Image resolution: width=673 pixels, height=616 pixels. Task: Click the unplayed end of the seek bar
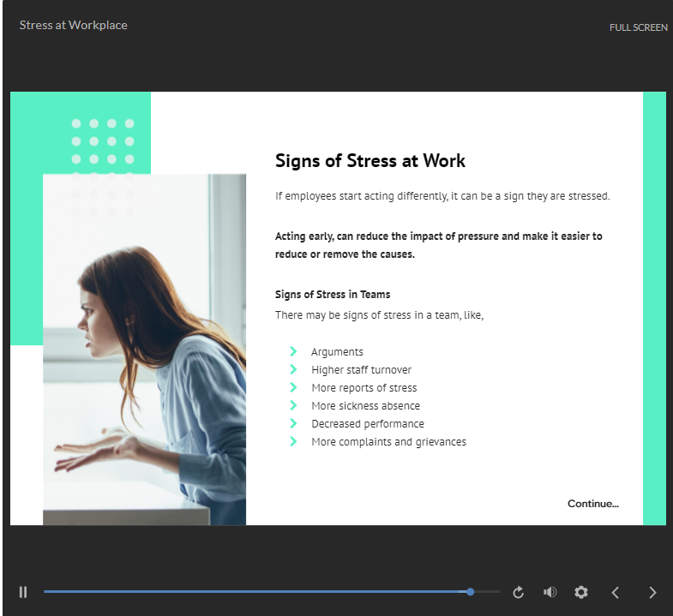point(487,592)
